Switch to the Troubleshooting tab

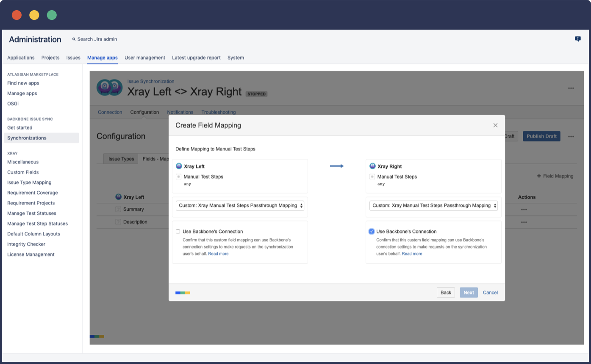pyautogui.click(x=219, y=112)
